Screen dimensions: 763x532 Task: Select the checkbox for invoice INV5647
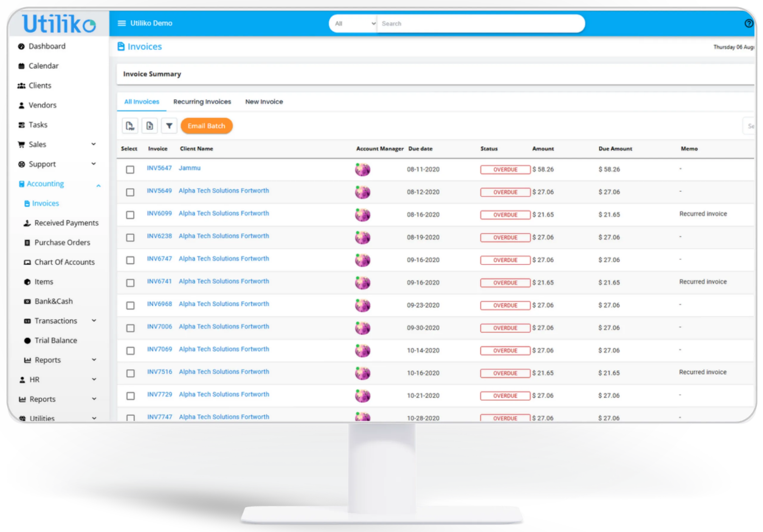coord(130,170)
